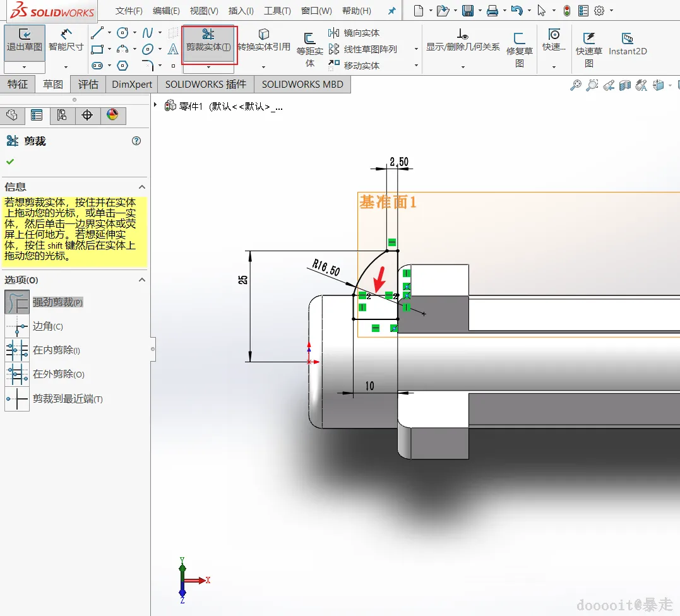Switch to the DimXpert tab

click(x=132, y=85)
